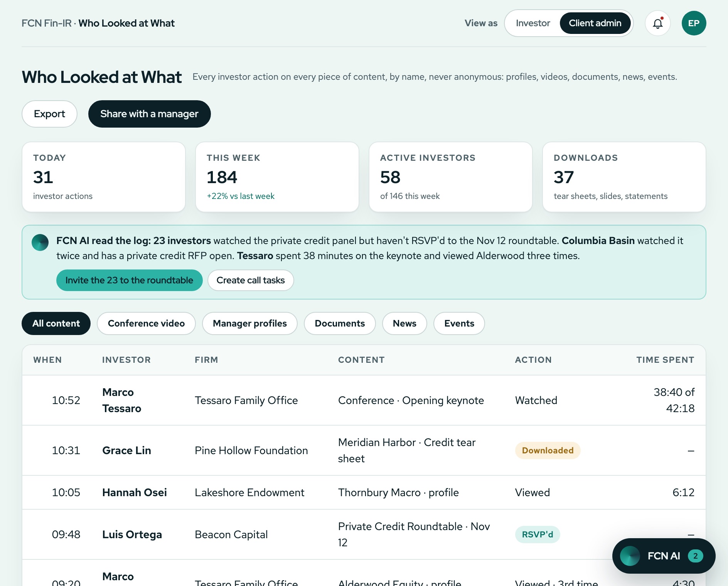Select the All content filter

click(x=56, y=323)
